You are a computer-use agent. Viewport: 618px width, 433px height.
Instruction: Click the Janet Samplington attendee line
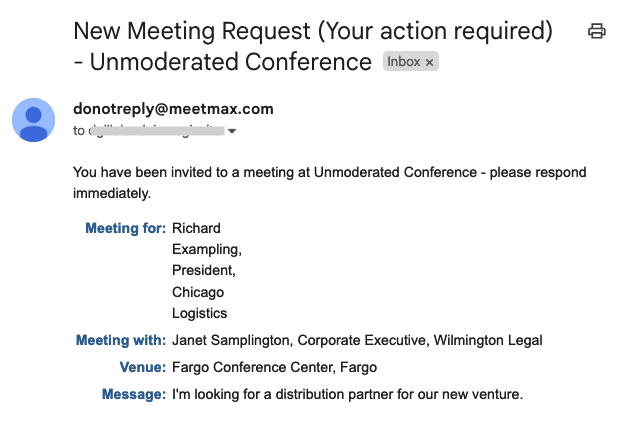(x=357, y=340)
